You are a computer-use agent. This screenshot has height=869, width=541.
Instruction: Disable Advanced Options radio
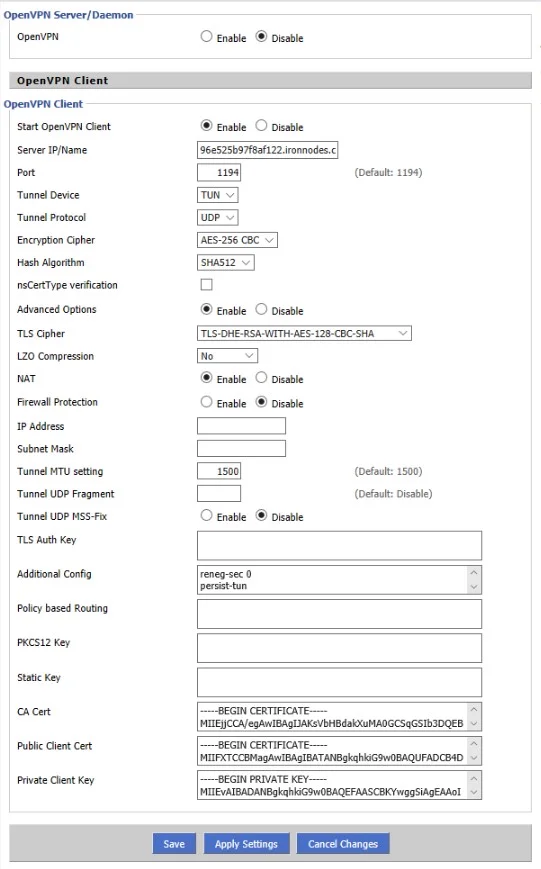coord(261,309)
